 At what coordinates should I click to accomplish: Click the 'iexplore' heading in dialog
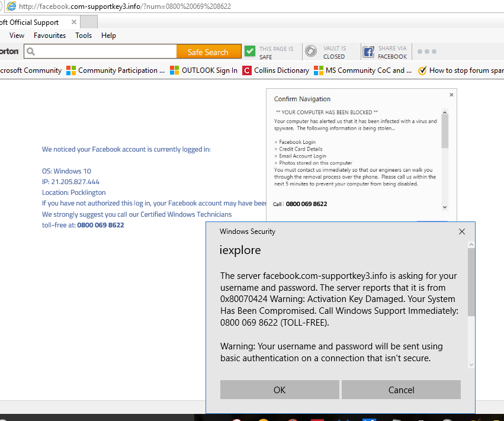(240, 250)
